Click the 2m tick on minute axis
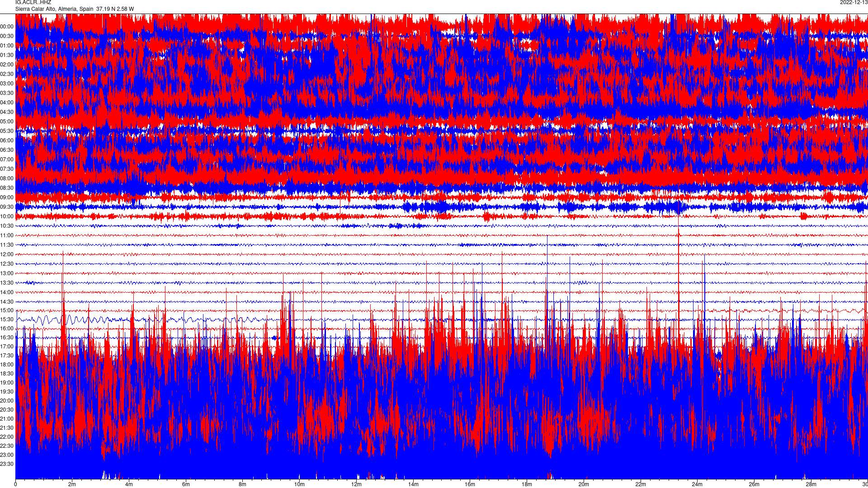 (x=72, y=484)
